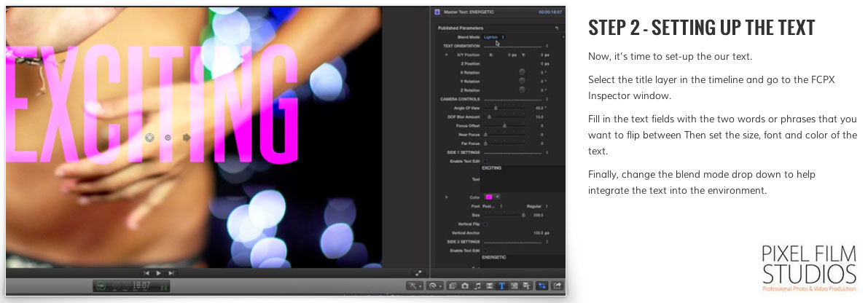
Task: Open the effects browser clips icon
Action: pos(453,286)
